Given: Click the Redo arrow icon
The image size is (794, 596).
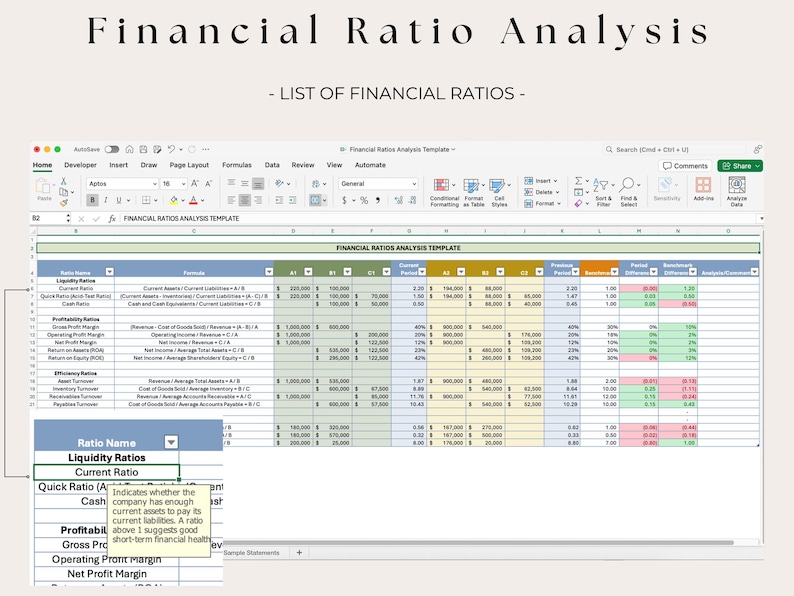Looking at the screenshot, I should pyautogui.click(x=192, y=149).
